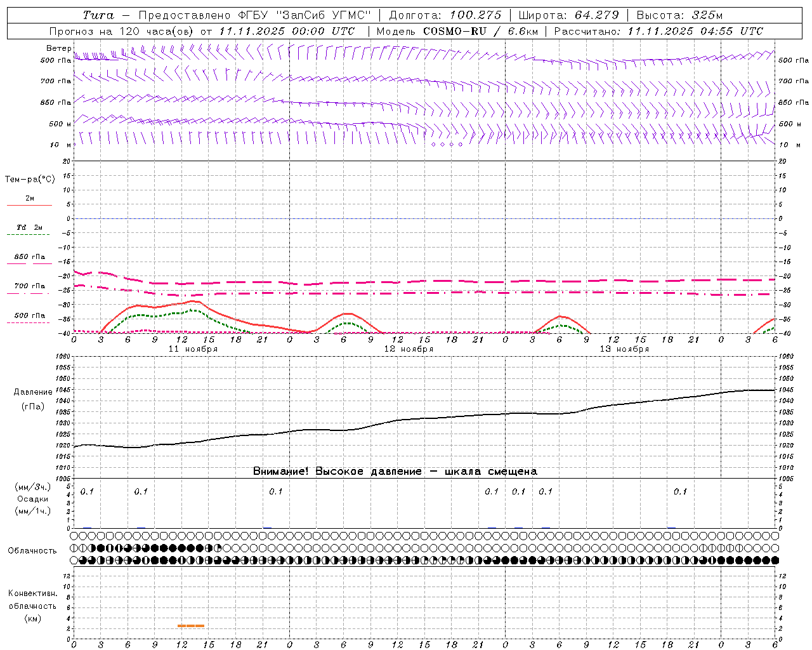The image size is (812, 650).
Task: Click the forecast start "11.11.2025 00:00 UTC"
Action: [x=287, y=31]
